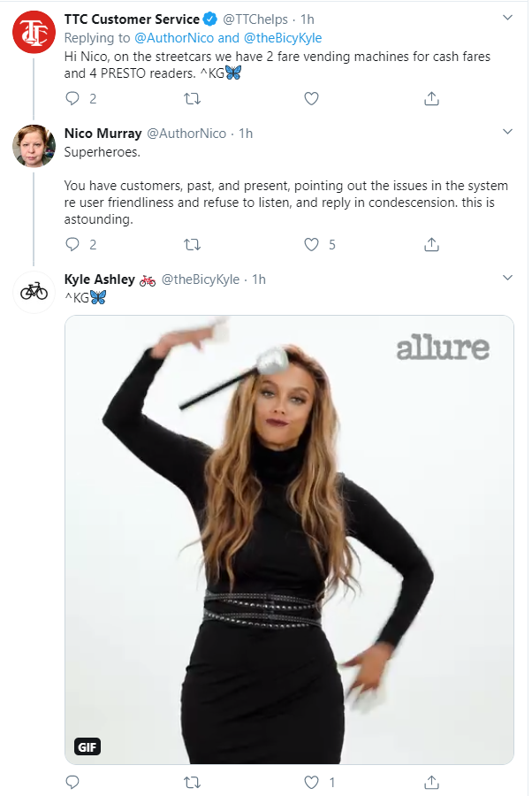532x796 pixels.
Task: Like the TTC Customer Service tweet
Action: [311, 99]
